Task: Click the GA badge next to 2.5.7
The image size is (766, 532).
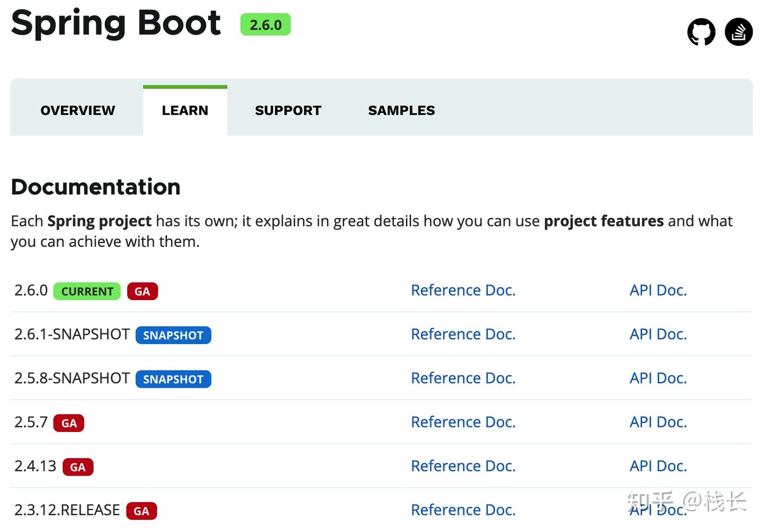Action: click(x=69, y=423)
